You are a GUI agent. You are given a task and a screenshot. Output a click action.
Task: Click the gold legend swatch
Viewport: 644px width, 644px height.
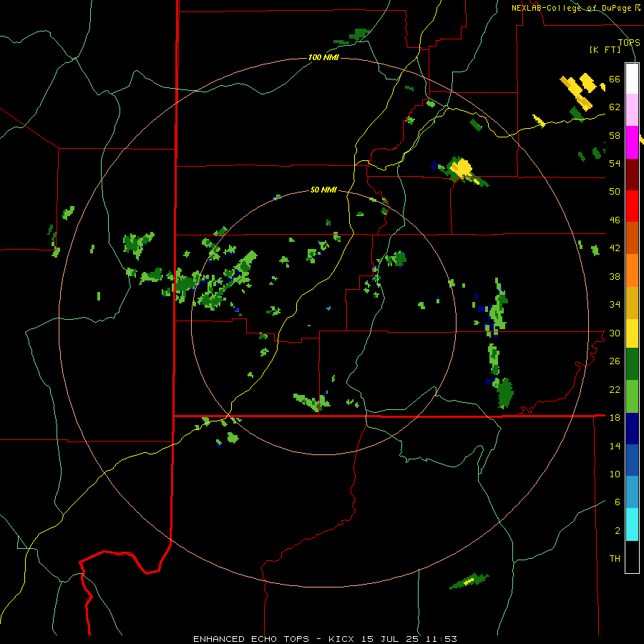coord(632,303)
